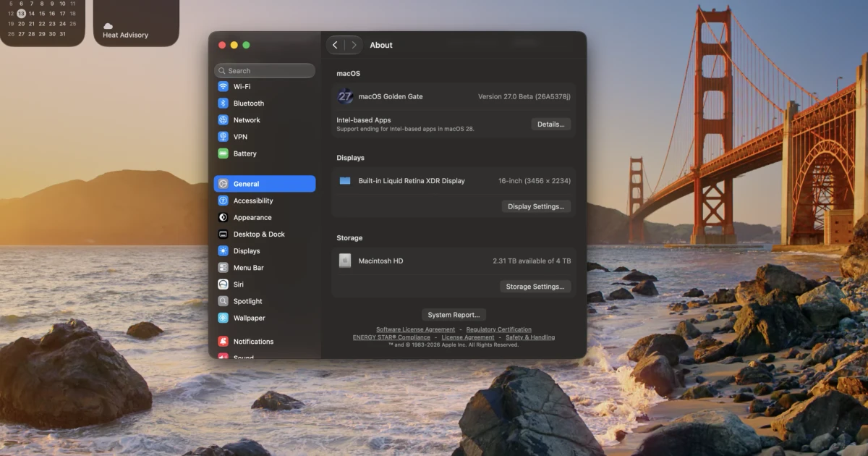The height and width of the screenshot is (456, 868).
Task: Click the yellow minimize window button
Action: pyautogui.click(x=234, y=45)
